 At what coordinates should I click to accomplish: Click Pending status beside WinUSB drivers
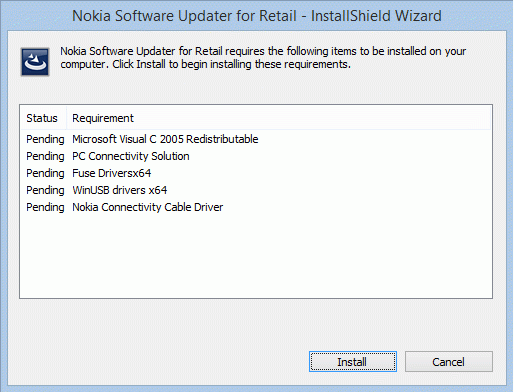(45, 190)
